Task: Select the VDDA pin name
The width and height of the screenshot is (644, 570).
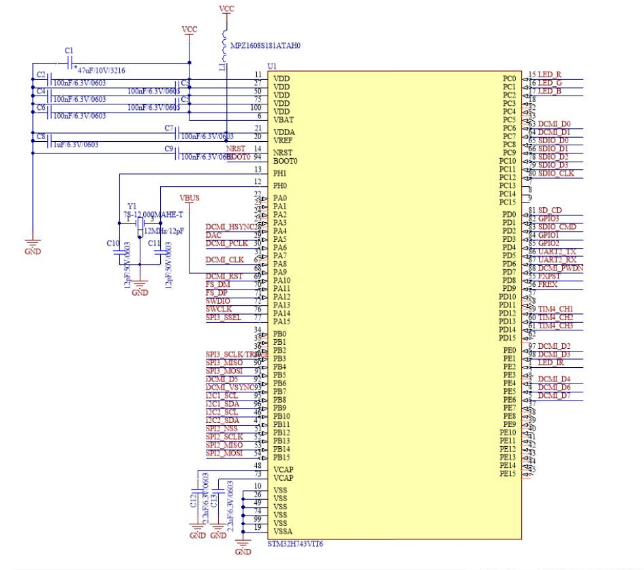Action: (x=284, y=132)
